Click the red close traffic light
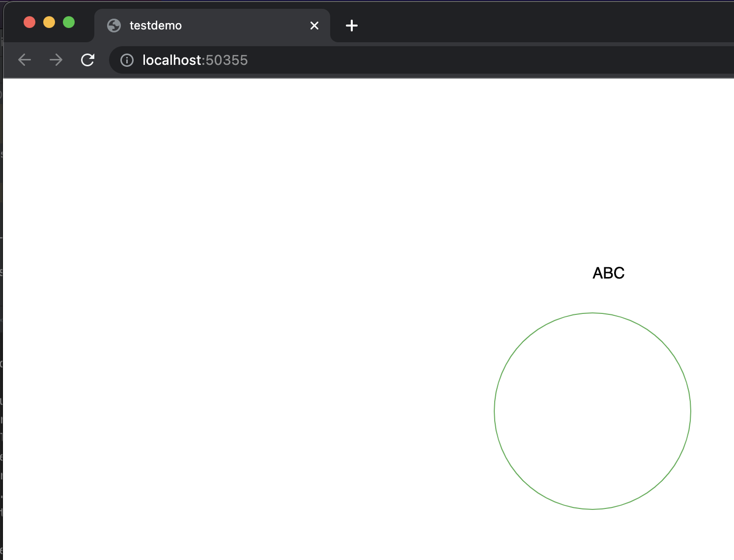 point(29,22)
